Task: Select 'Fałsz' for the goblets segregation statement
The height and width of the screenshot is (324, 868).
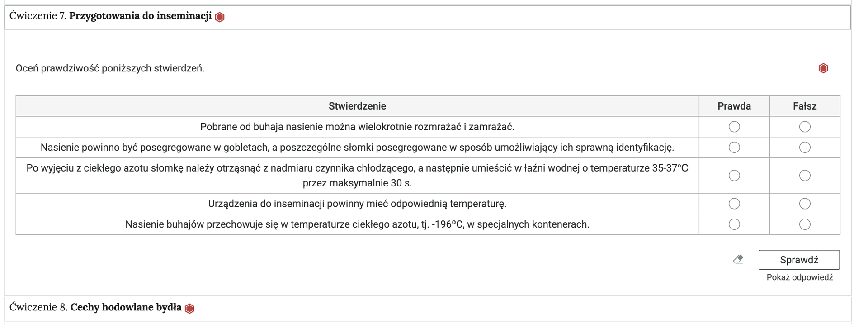Action: (804, 147)
